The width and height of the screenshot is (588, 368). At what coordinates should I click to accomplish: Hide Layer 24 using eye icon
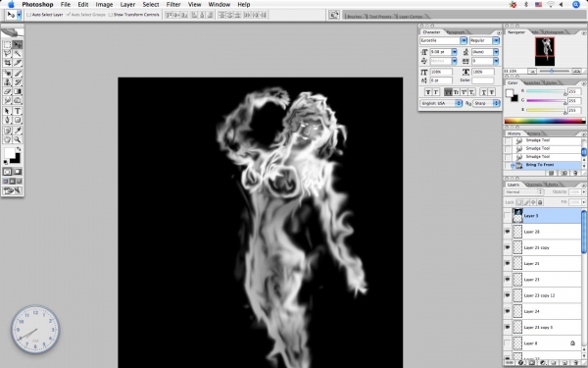508,311
